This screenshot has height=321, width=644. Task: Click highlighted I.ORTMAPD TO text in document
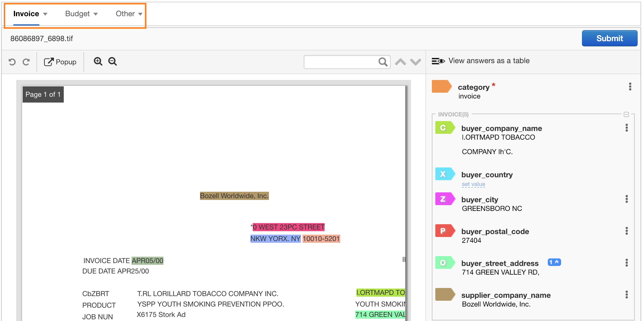click(x=381, y=293)
